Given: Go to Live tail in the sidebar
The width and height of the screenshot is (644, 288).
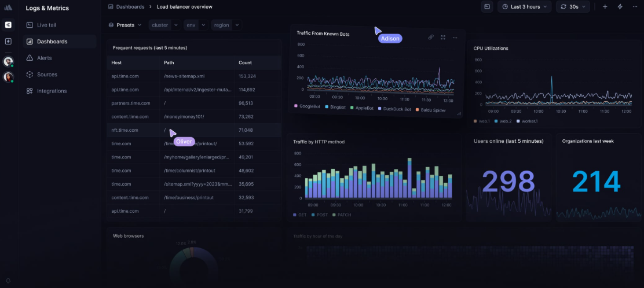Looking at the screenshot, I should click(46, 25).
